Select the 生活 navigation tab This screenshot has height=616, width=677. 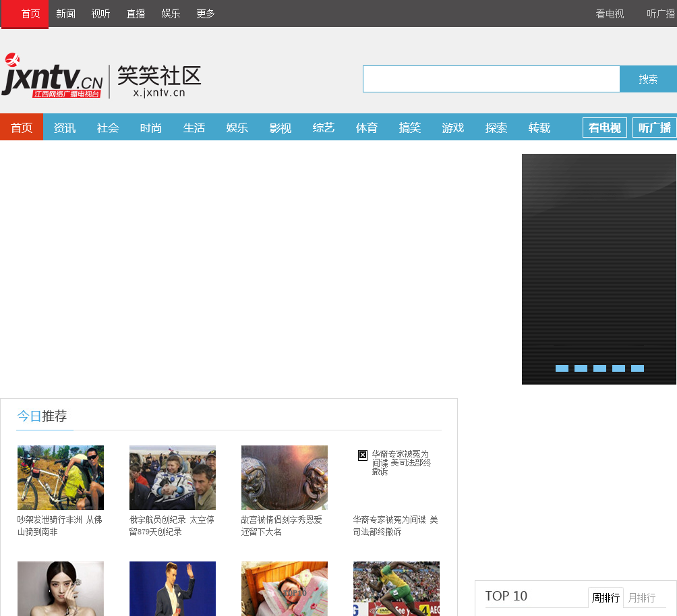194,128
